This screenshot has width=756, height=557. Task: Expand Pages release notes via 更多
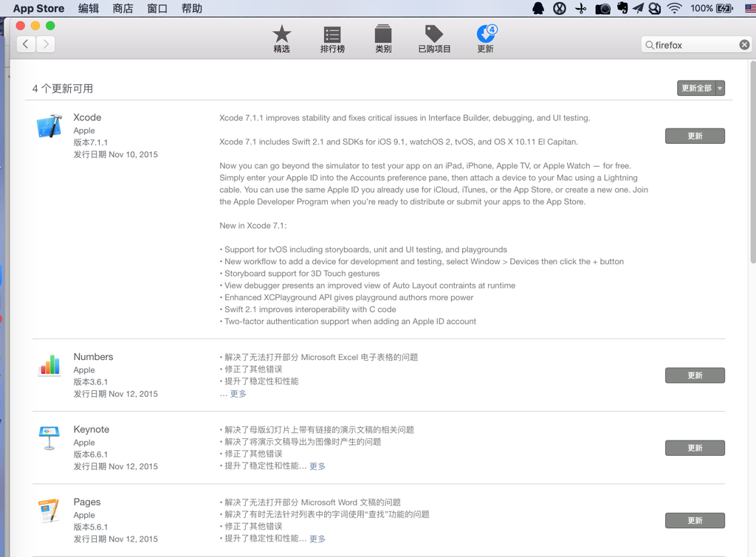(317, 539)
